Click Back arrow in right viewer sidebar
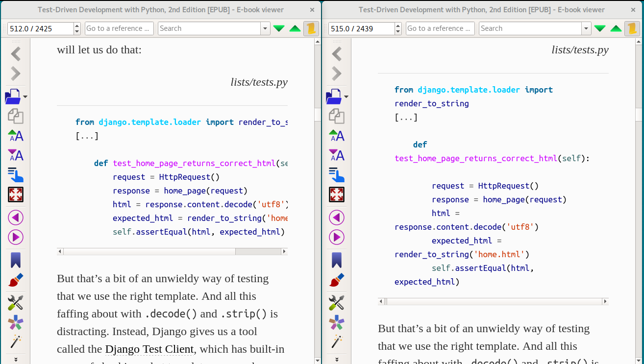Image resolution: width=644 pixels, height=364 pixels. pos(337,54)
